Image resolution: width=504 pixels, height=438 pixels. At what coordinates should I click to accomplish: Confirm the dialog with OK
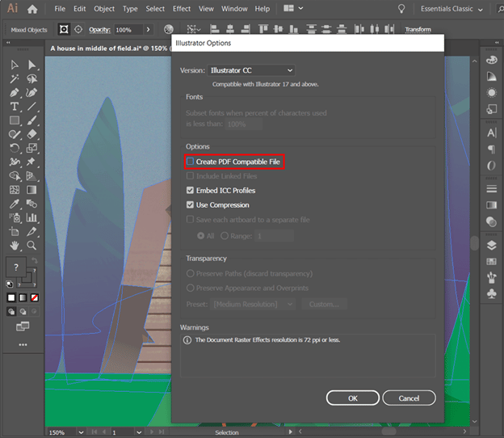point(352,398)
